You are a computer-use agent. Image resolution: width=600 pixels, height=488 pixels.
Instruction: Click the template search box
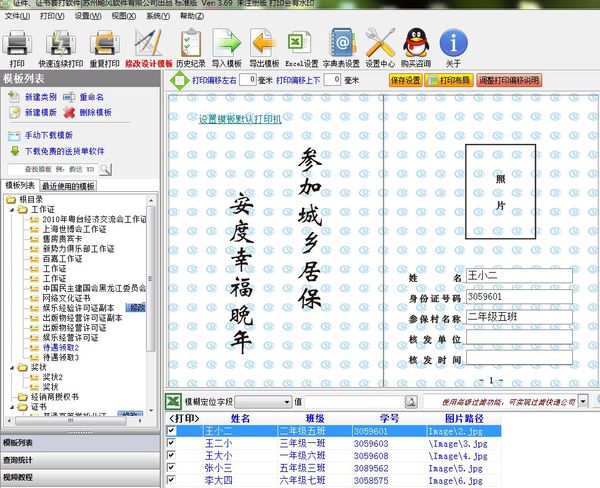[53, 169]
